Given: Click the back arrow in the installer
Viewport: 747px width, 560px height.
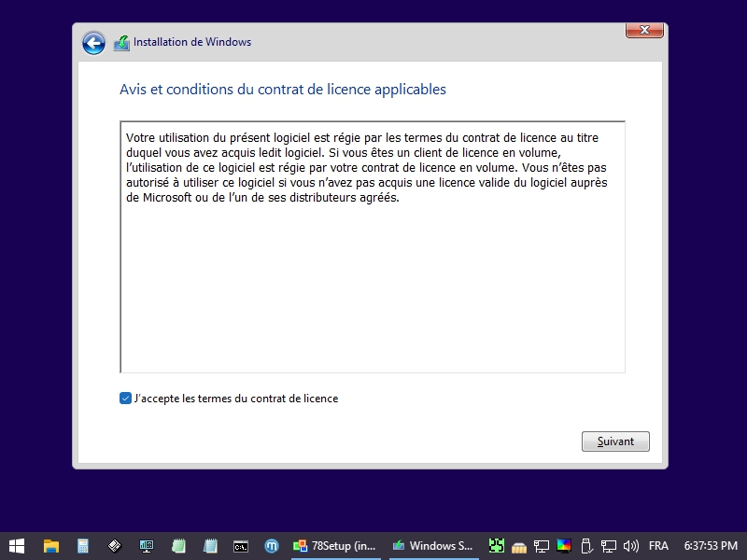Looking at the screenshot, I should 93,43.
